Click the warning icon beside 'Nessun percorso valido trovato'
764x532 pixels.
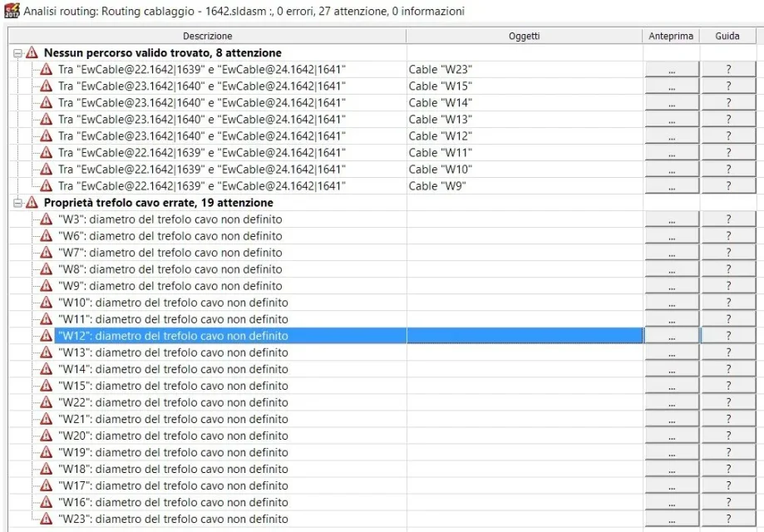32,52
